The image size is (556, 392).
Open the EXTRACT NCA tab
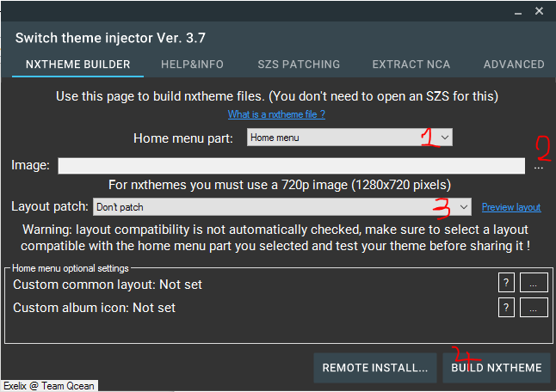pos(411,64)
